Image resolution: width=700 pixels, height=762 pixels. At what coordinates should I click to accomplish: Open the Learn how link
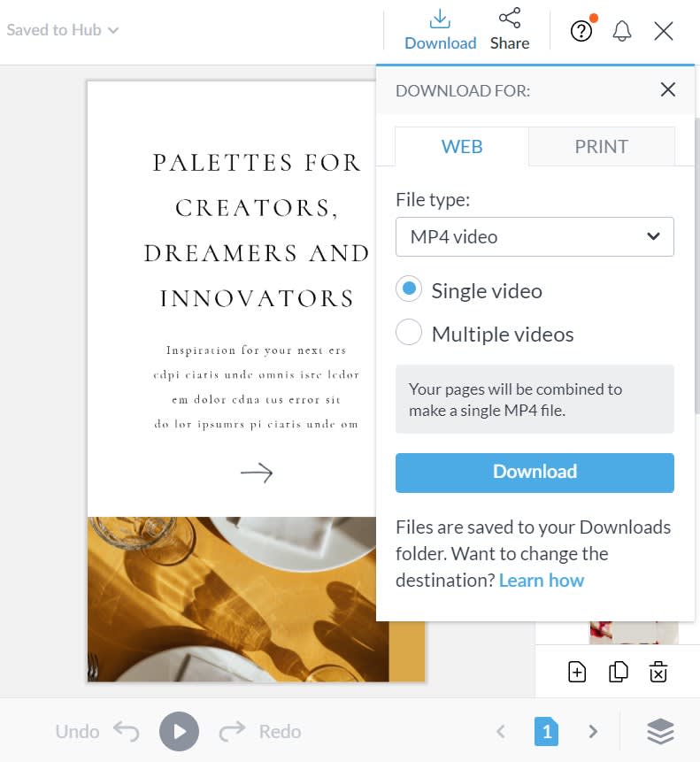542,581
